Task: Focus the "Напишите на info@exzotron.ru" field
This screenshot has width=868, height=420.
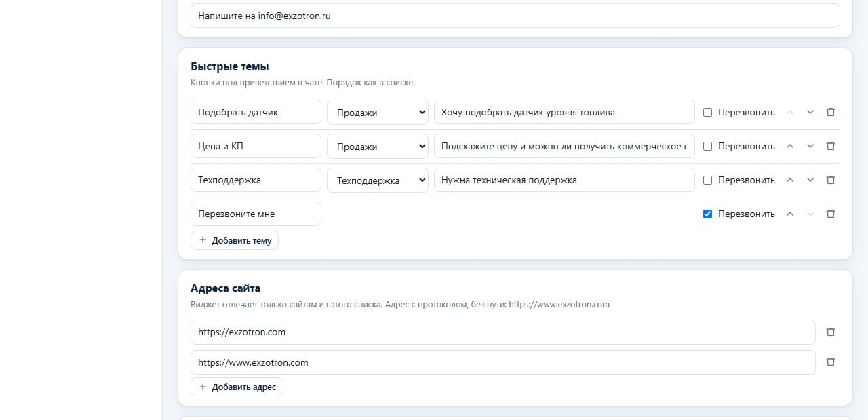Action: pos(515,16)
